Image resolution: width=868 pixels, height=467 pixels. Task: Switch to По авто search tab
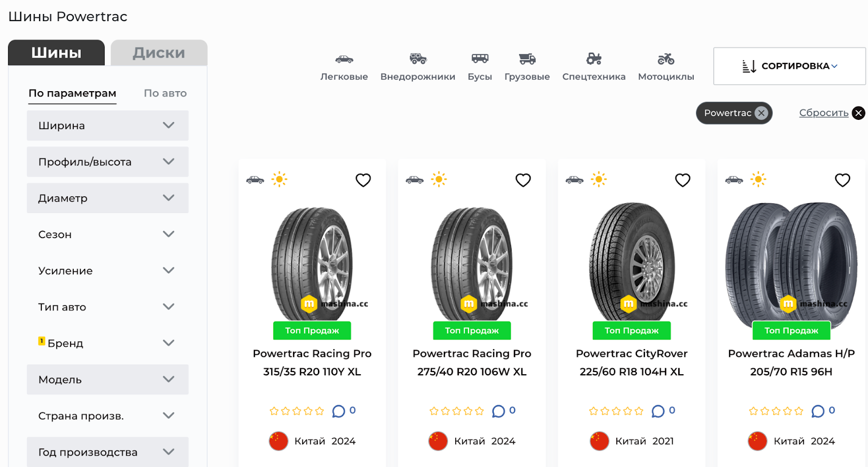pos(165,93)
